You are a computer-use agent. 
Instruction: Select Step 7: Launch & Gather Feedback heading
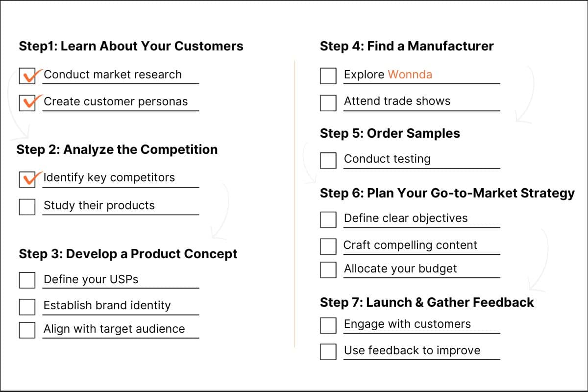pyautogui.click(x=427, y=302)
